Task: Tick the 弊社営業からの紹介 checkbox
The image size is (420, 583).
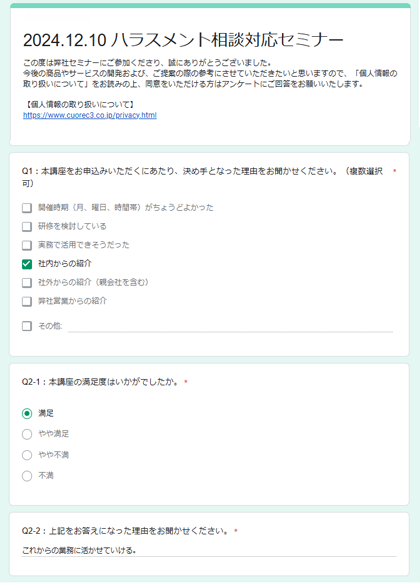Action: [x=27, y=301]
